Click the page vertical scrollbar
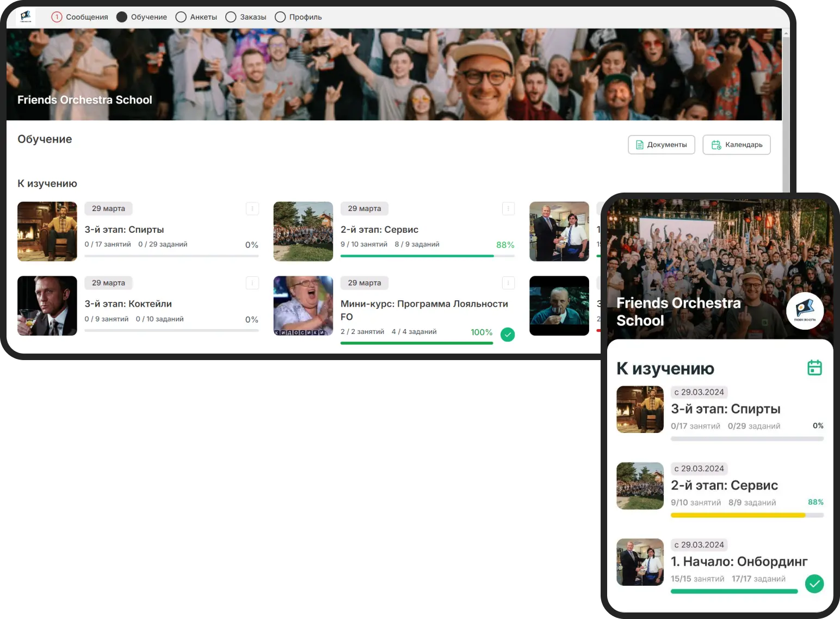 (x=786, y=109)
